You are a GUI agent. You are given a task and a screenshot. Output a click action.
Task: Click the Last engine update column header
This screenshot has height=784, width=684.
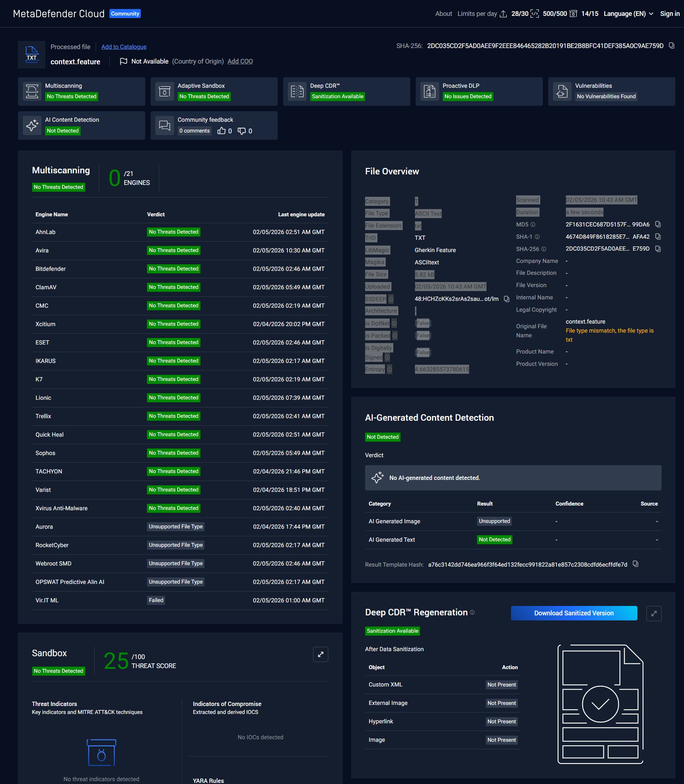(x=301, y=215)
